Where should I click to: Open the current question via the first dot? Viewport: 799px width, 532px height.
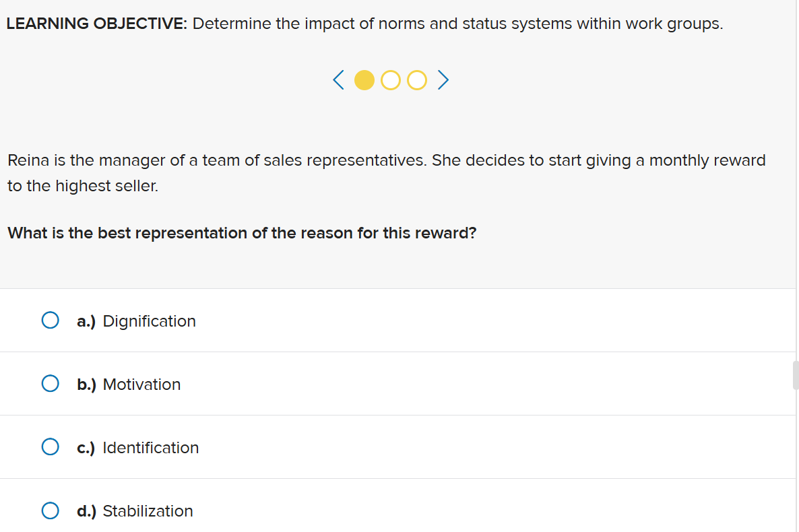(364, 79)
